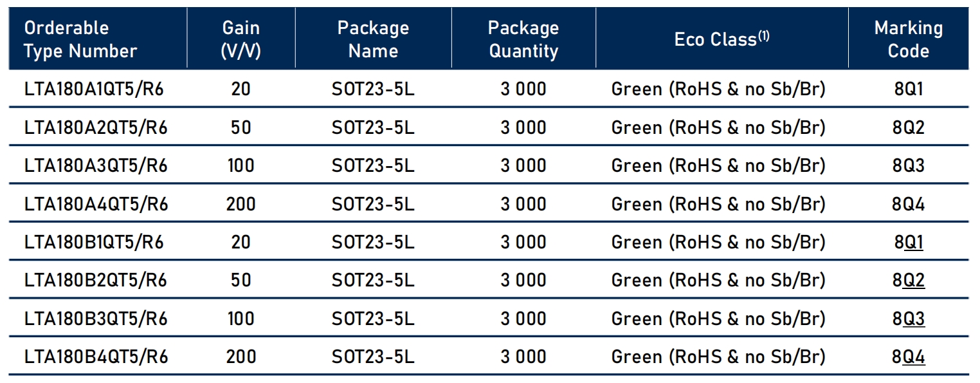980x383 pixels.
Task: Click the LTA180A1QT5/R6 part number
Action: pos(94,89)
